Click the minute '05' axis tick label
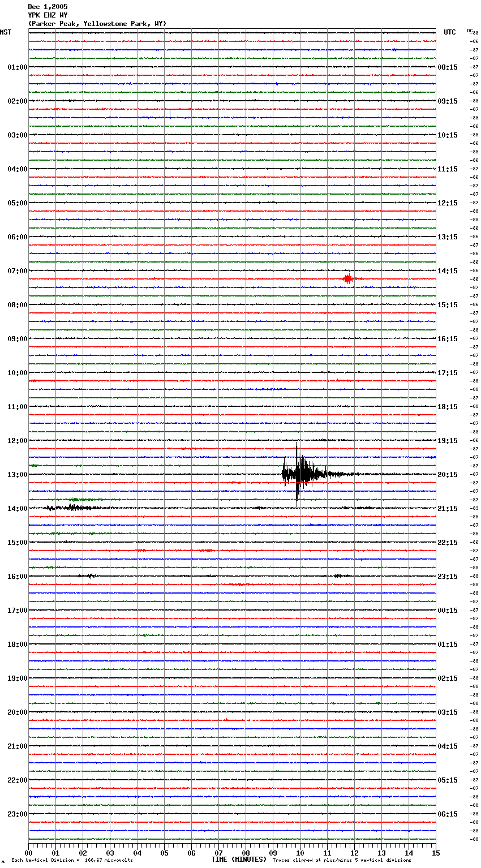Image resolution: width=481 pixels, height=868 pixels. pos(164,853)
